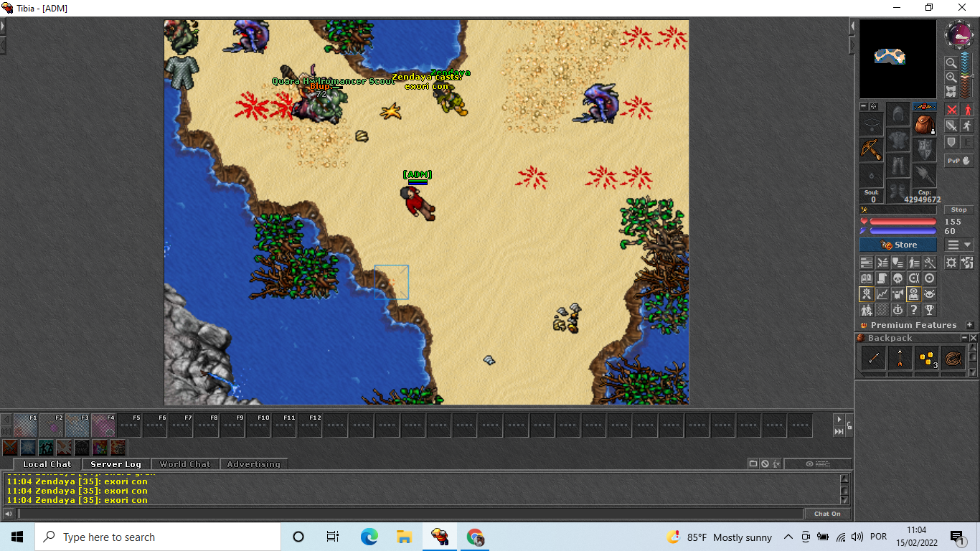Click the logout door icon
980x551 pixels.
click(x=967, y=263)
